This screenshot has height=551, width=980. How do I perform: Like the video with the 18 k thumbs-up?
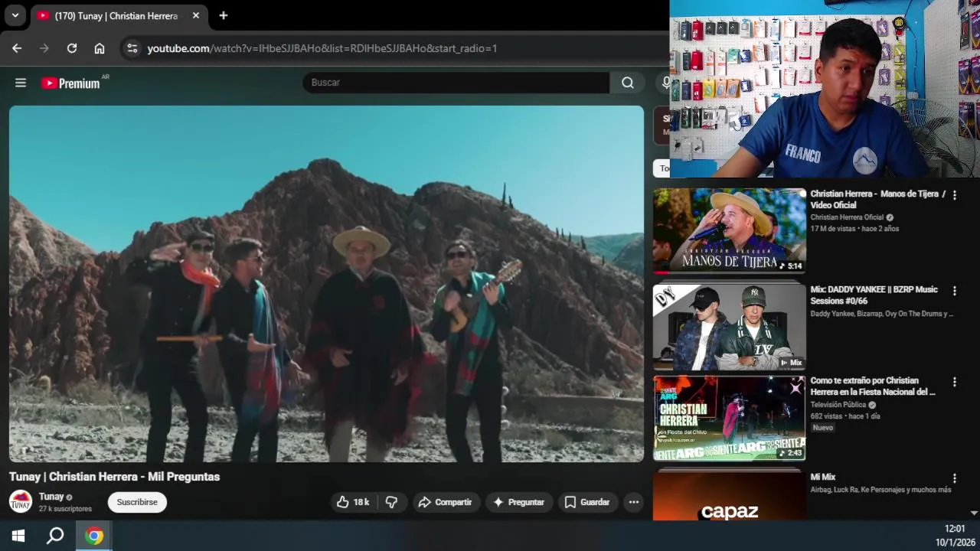(353, 502)
